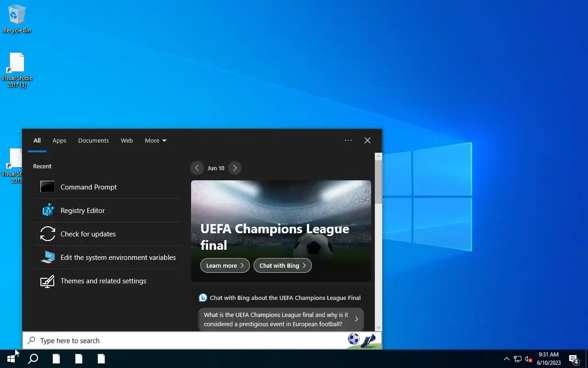The width and height of the screenshot is (588, 368).
Task: Select Visual Studio 2017 (3) desktop shortcut
Action: pos(17,70)
